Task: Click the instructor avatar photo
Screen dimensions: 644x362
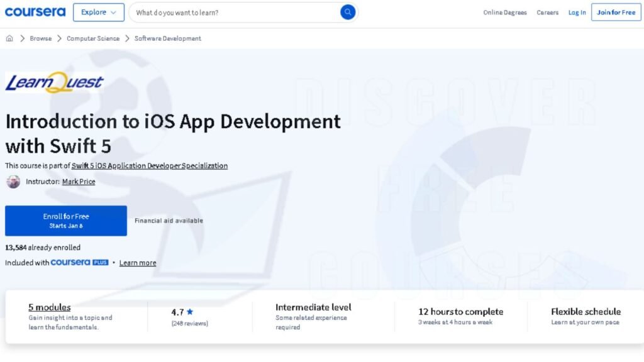Action: pyautogui.click(x=13, y=182)
